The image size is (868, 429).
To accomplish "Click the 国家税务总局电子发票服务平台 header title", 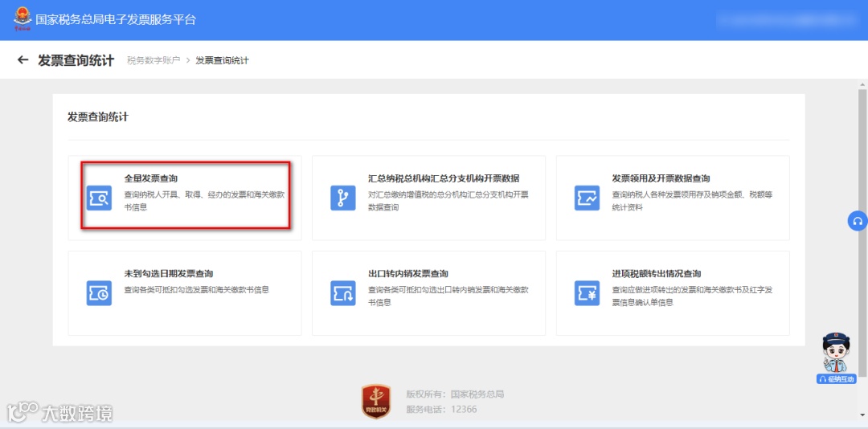I will [x=116, y=19].
